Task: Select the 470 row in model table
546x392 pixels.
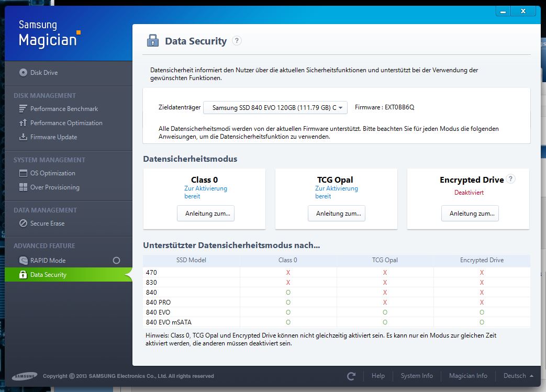Action: coord(337,272)
